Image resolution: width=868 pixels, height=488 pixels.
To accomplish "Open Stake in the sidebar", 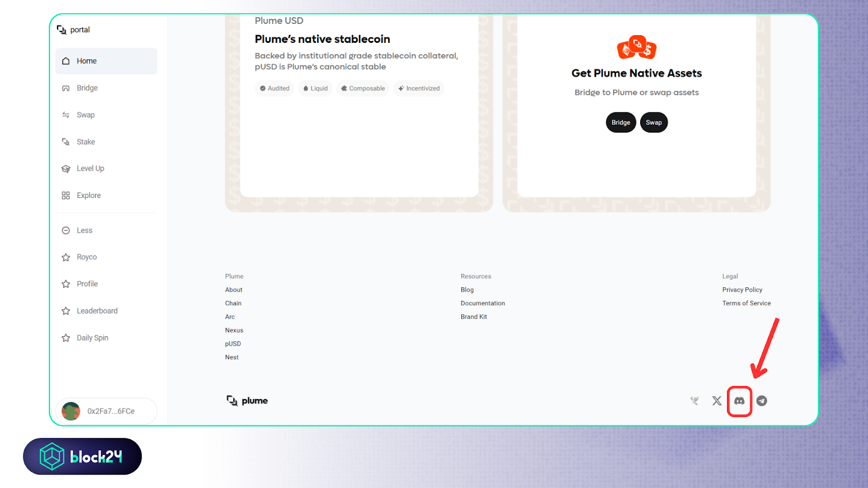I will (x=86, y=142).
